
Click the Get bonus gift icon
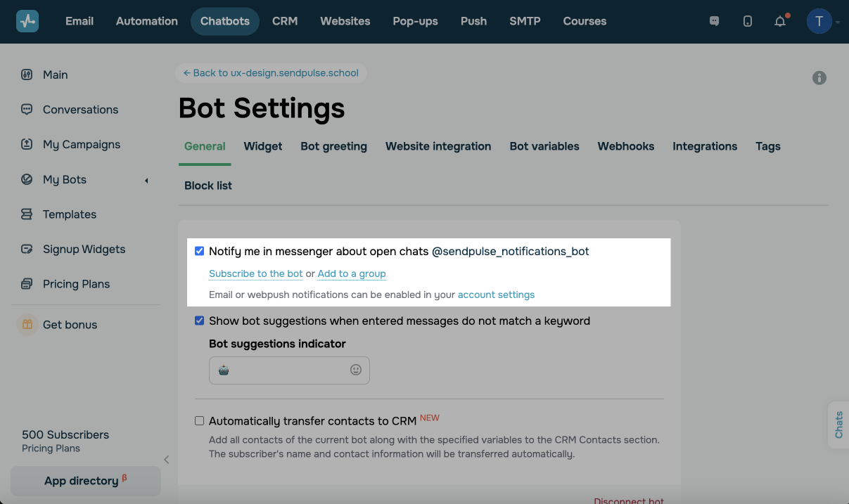(x=27, y=325)
